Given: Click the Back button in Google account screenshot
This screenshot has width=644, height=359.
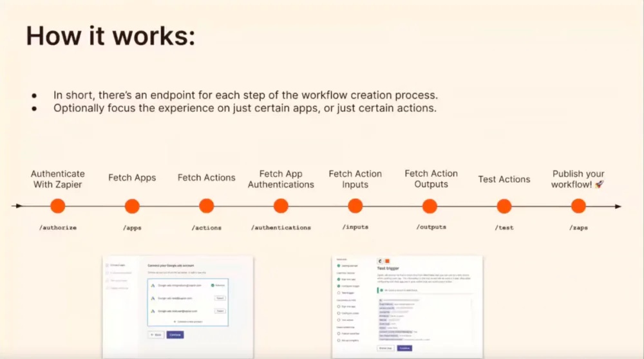Looking at the screenshot, I should point(156,335).
